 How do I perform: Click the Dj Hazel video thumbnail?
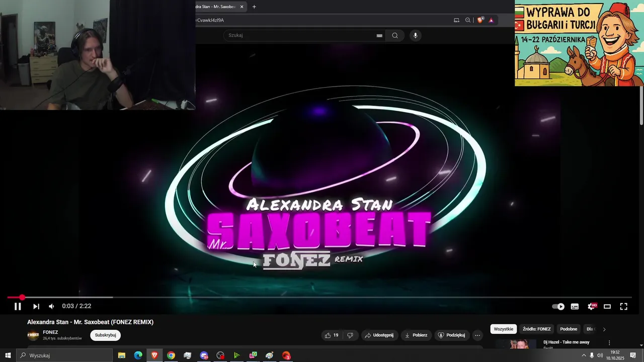(516, 344)
